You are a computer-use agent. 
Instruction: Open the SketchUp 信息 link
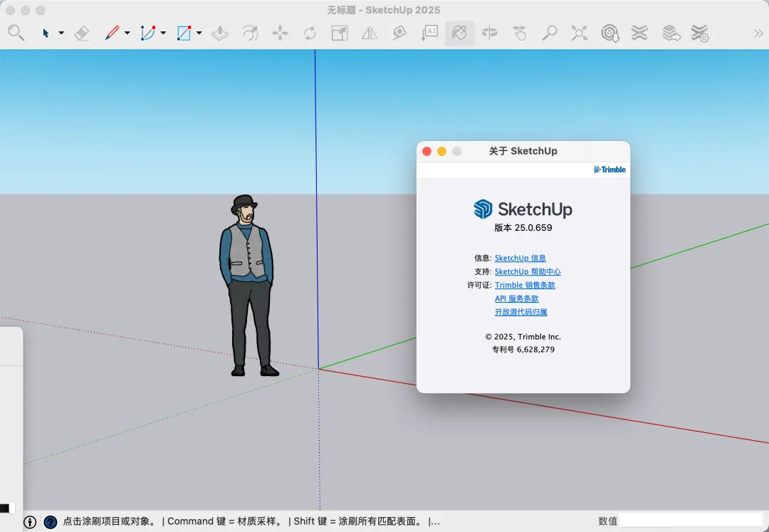pyautogui.click(x=520, y=258)
